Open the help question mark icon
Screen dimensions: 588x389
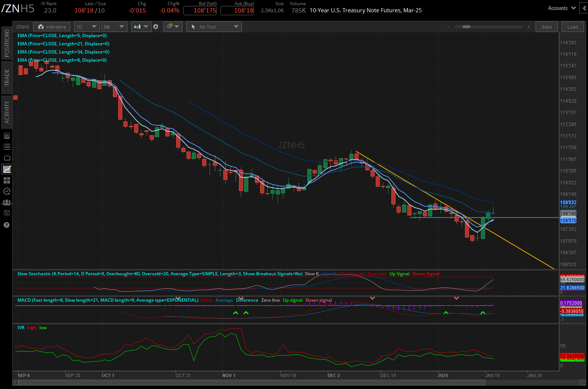point(7,225)
